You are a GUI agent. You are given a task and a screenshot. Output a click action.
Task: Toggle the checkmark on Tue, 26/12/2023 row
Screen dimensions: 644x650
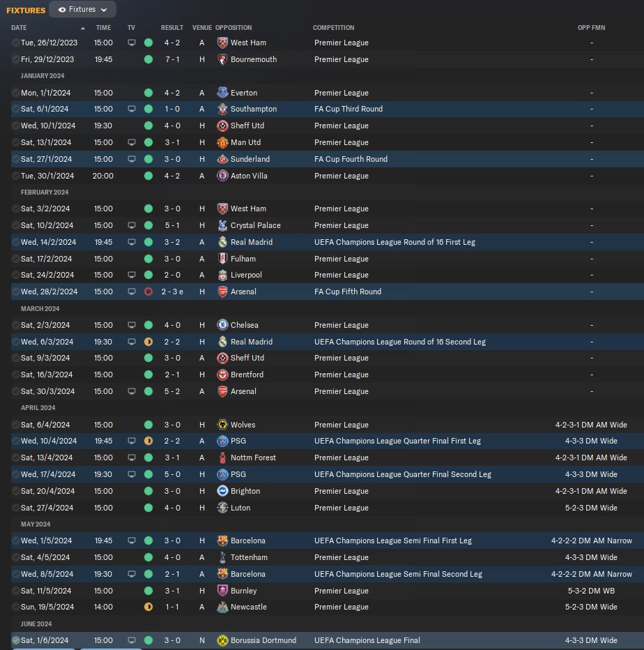(x=16, y=43)
